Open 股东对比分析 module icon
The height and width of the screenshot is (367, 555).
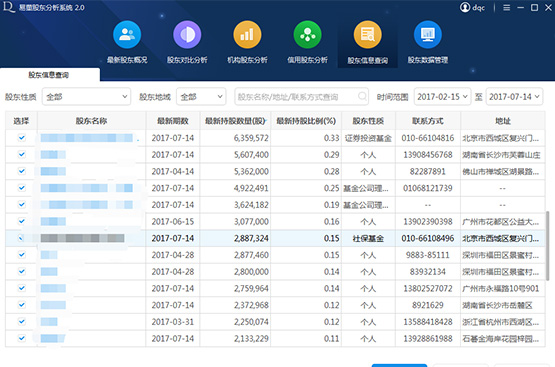187,35
